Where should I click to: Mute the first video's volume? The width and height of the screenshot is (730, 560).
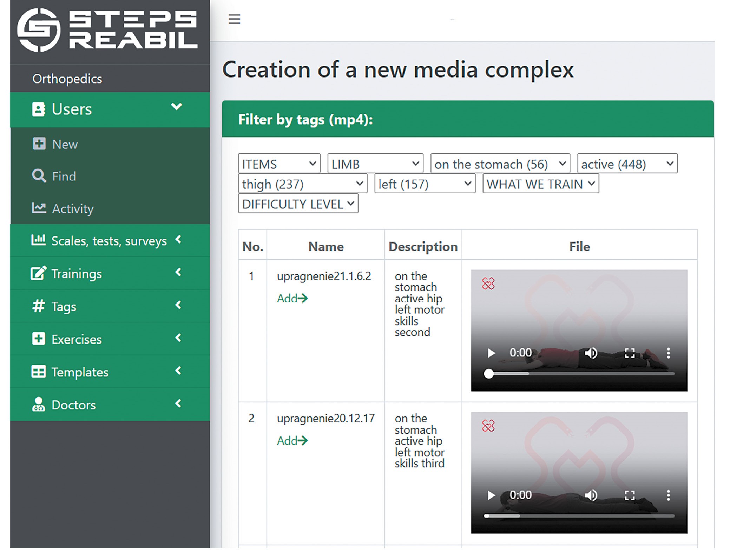[x=591, y=353]
